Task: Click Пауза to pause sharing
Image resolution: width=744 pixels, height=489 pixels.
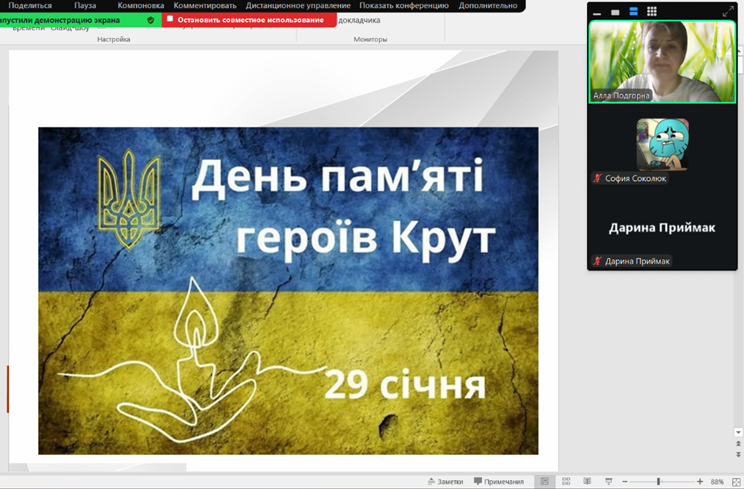Action: click(85, 6)
